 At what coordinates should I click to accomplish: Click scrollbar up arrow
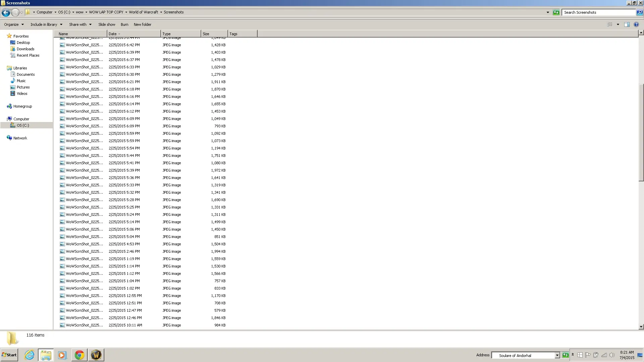[641, 33]
